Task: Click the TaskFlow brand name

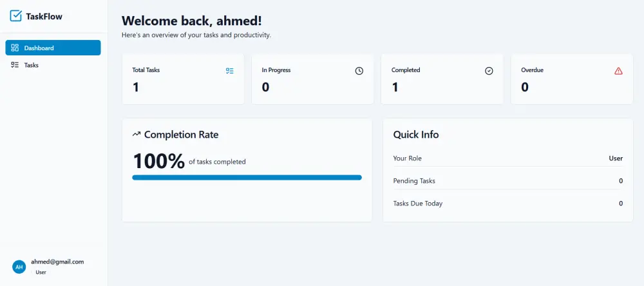Action: click(x=44, y=17)
